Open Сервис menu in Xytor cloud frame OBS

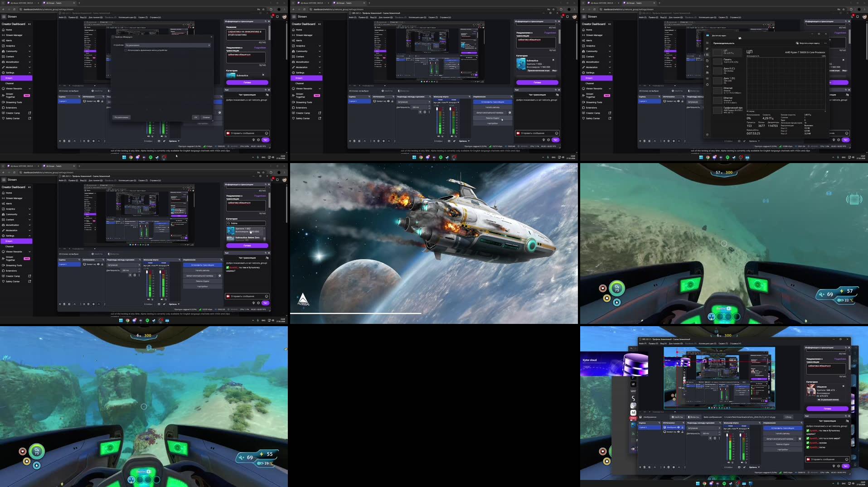pyautogui.click(x=723, y=343)
